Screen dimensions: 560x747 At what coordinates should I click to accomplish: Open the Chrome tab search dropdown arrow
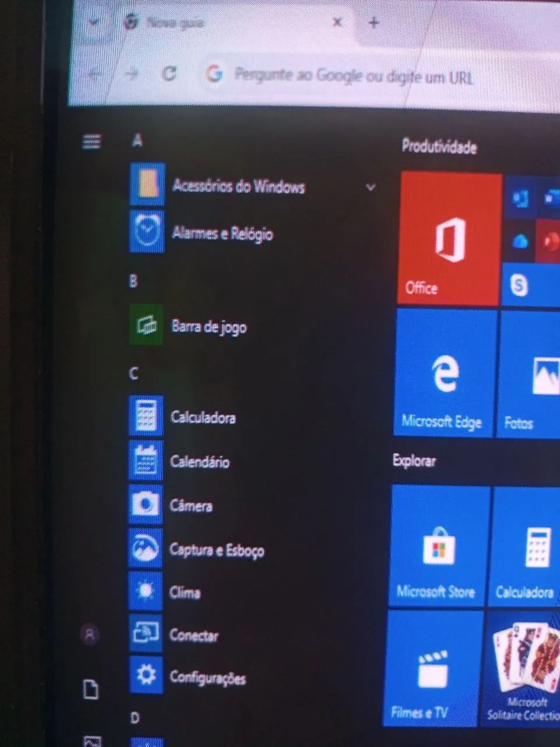pos(93,23)
